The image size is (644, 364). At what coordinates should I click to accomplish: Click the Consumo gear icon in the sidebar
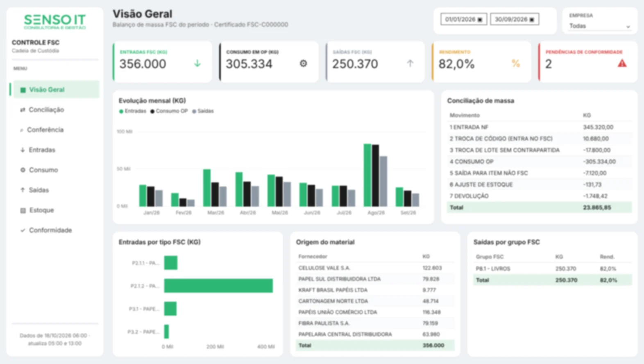[23, 170]
